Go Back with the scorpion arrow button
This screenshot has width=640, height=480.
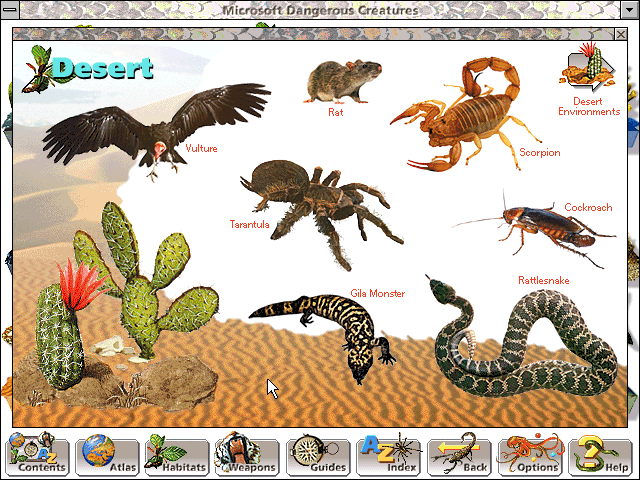459,455
